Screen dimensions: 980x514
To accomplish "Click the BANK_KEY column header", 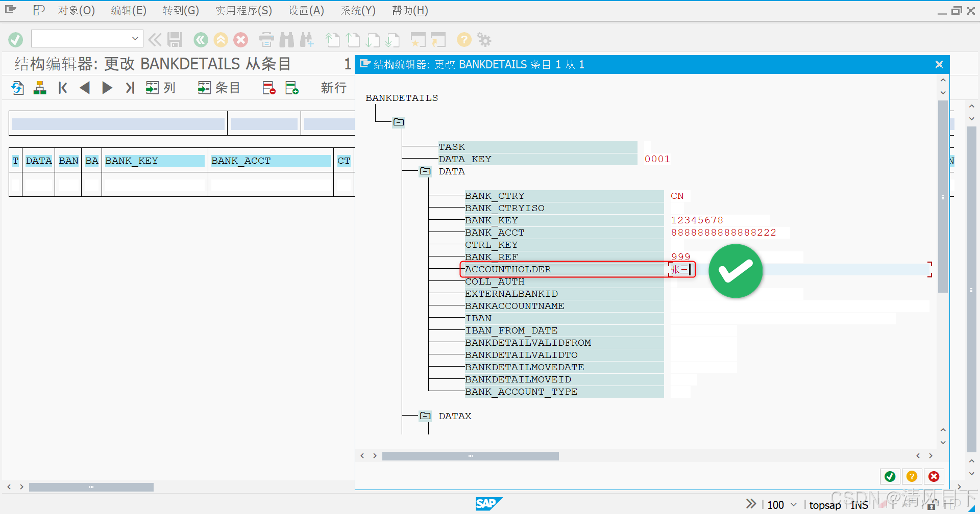I will (x=155, y=161).
